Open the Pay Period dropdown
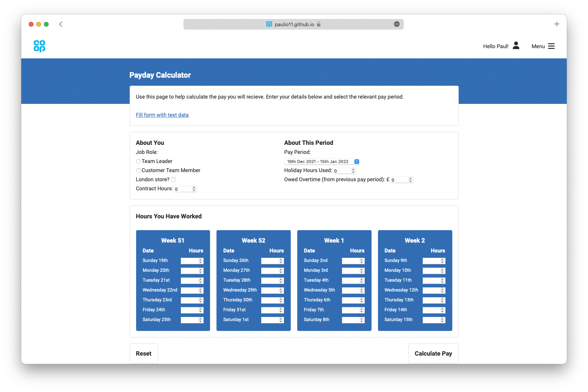 321,162
